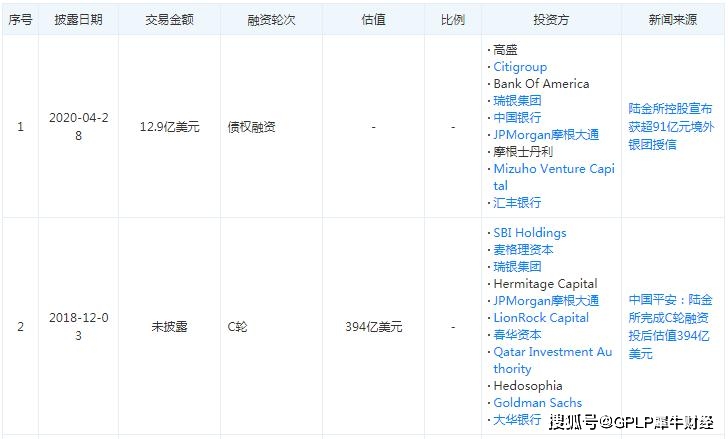Open 瑞银集团 link in row 1
This screenshot has height=439, width=728.
pyautogui.click(x=517, y=101)
